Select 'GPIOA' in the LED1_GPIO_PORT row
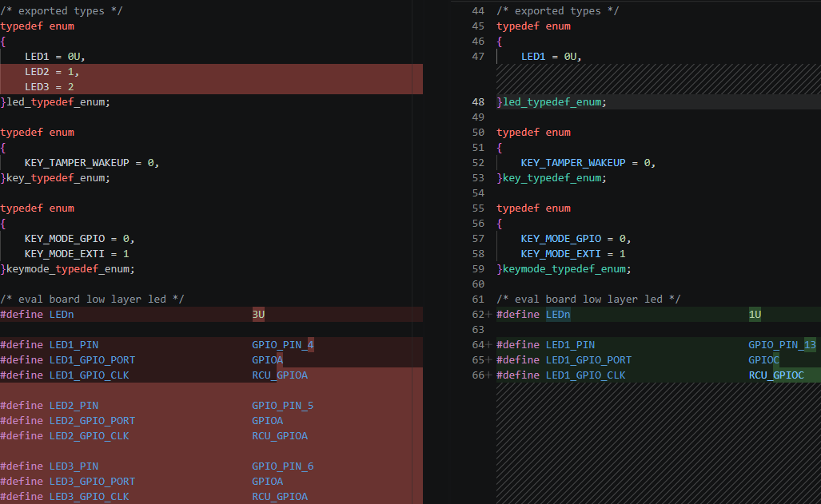Screen dimensions: 821x504 pyautogui.click(x=268, y=360)
